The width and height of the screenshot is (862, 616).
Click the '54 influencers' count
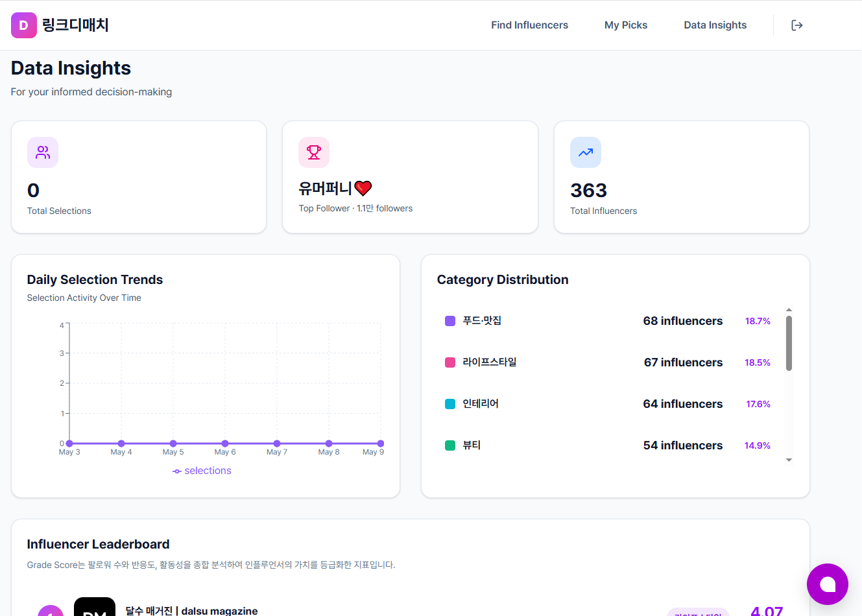coord(683,445)
